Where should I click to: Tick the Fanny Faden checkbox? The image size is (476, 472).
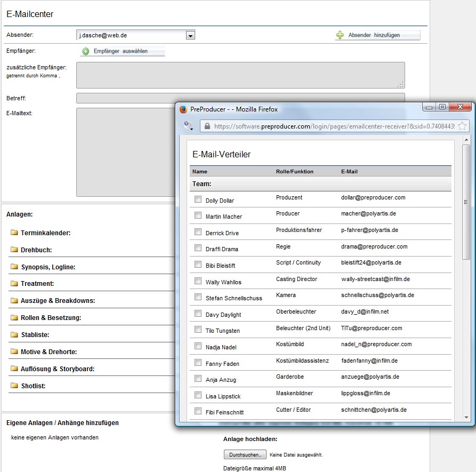coord(198,362)
